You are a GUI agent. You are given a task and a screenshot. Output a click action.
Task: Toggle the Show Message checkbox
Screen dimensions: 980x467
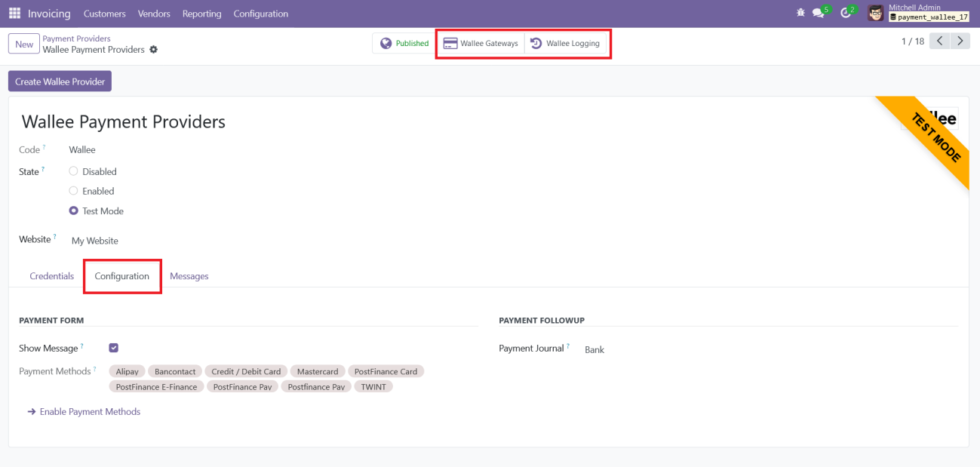tap(114, 348)
